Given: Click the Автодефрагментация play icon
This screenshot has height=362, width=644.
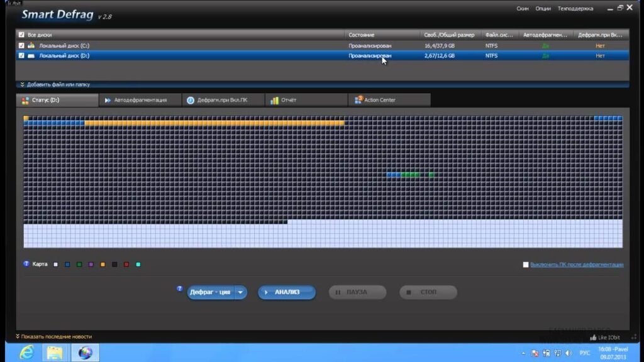Looking at the screenshot, I should [x=108, y=100].
